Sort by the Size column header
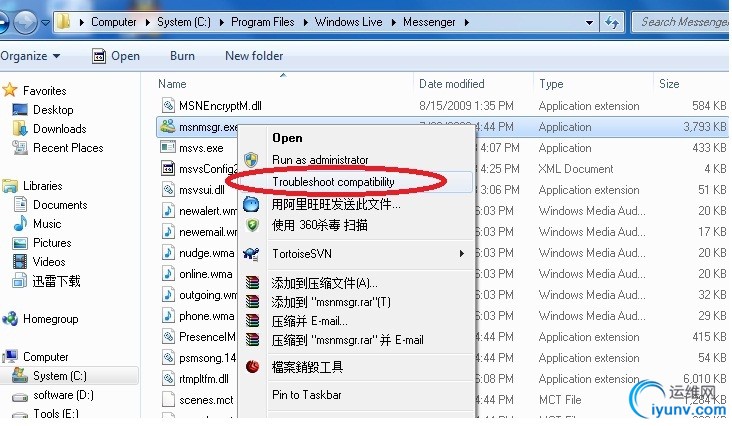The height and width of the screenshot is (426, 732). pyautogui.click(x=669, y=84)
